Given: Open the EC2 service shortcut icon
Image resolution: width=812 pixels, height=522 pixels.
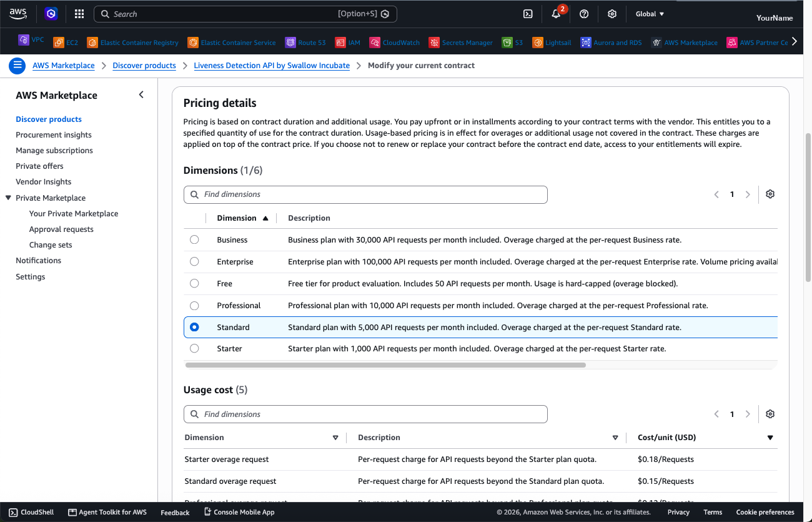Looking at the screenshot, I should tap(59, 43).
